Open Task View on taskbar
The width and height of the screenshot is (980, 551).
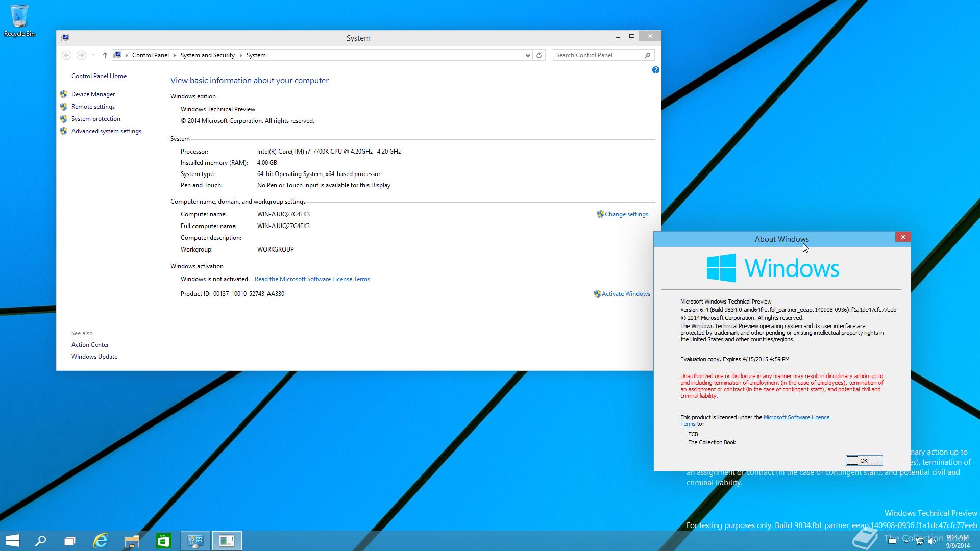click(70, 540)
